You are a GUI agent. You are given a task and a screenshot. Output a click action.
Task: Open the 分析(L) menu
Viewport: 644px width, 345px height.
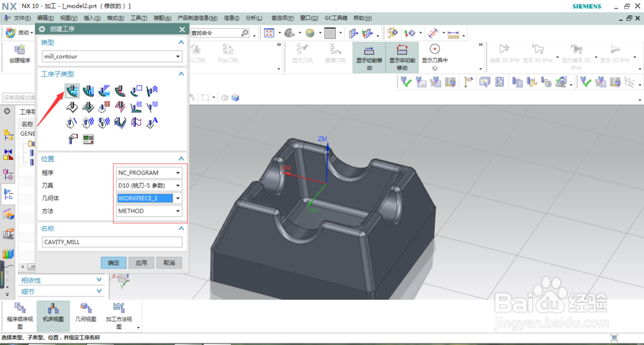click(254, 18)
